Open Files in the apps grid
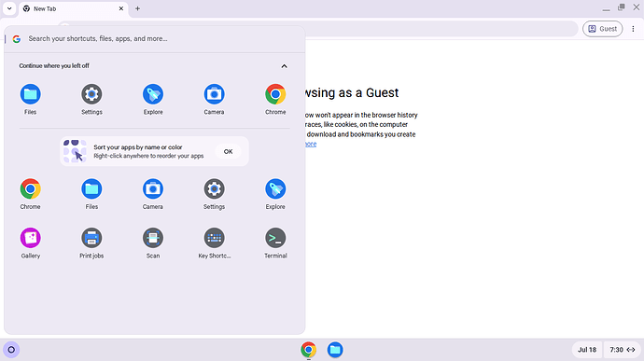 pos(91,194)
